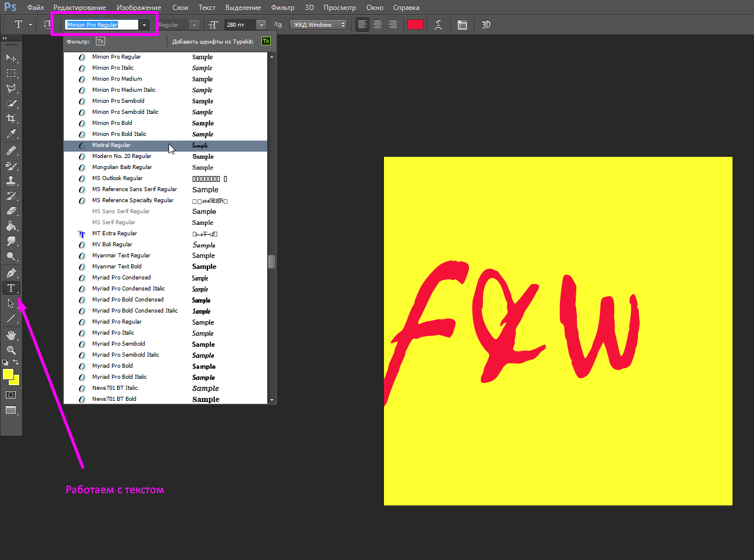Select the Paint Bucket tool
Viewport: 754px width, 560px height.
(11, 226)
